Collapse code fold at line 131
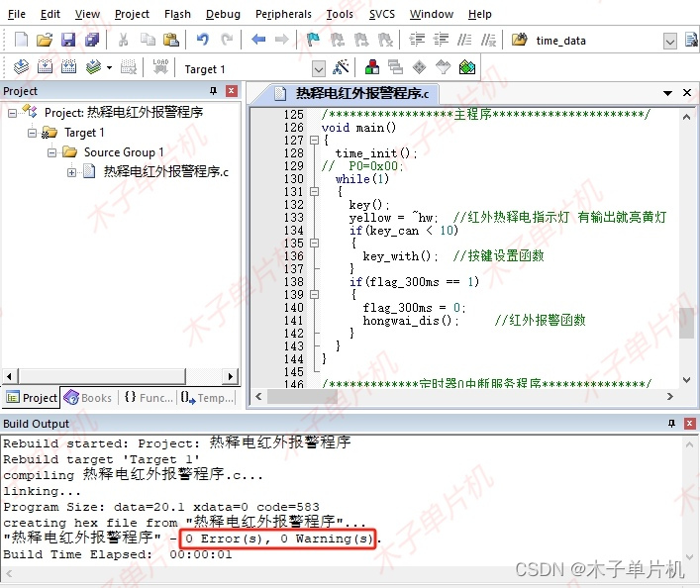This screenshot has height=588, width=700. pos(314,191)
